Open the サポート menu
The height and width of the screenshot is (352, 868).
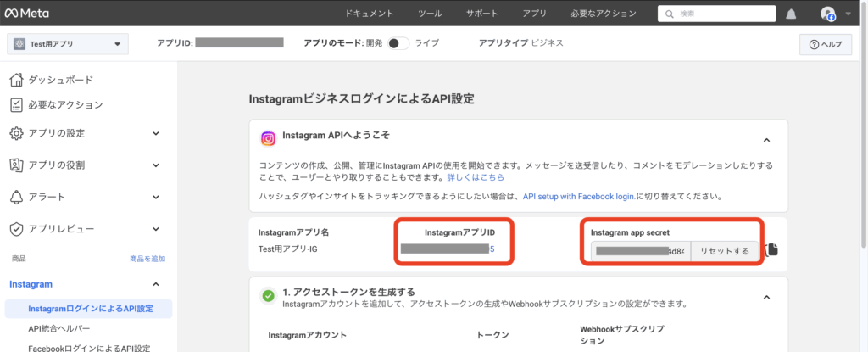click(x=482, y=14)
